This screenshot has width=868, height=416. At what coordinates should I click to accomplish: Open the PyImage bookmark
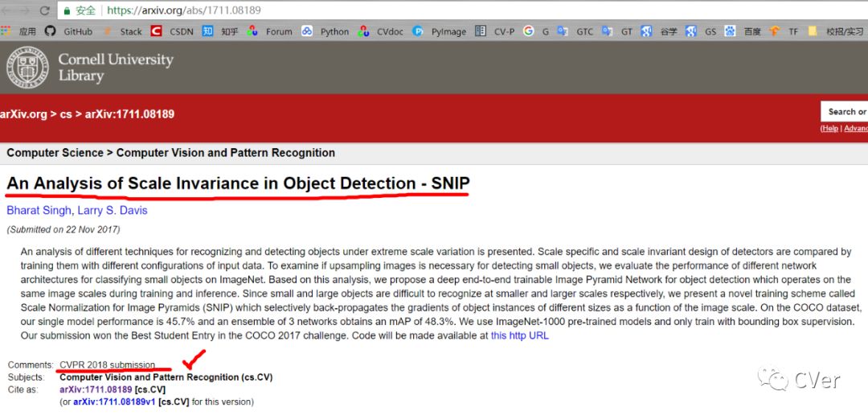[x=440, y=31]
